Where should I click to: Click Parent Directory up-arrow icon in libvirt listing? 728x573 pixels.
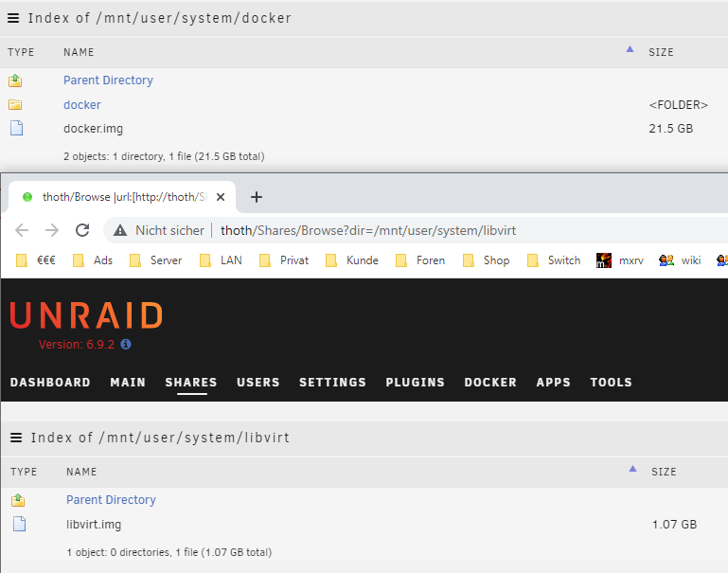tap(18, 500)
